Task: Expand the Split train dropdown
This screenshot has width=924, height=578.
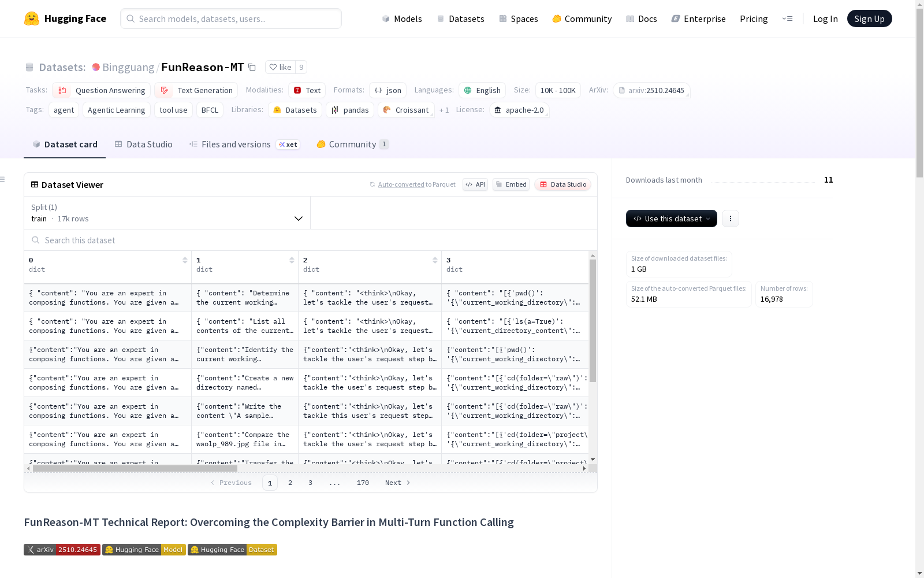Action: 167,213
